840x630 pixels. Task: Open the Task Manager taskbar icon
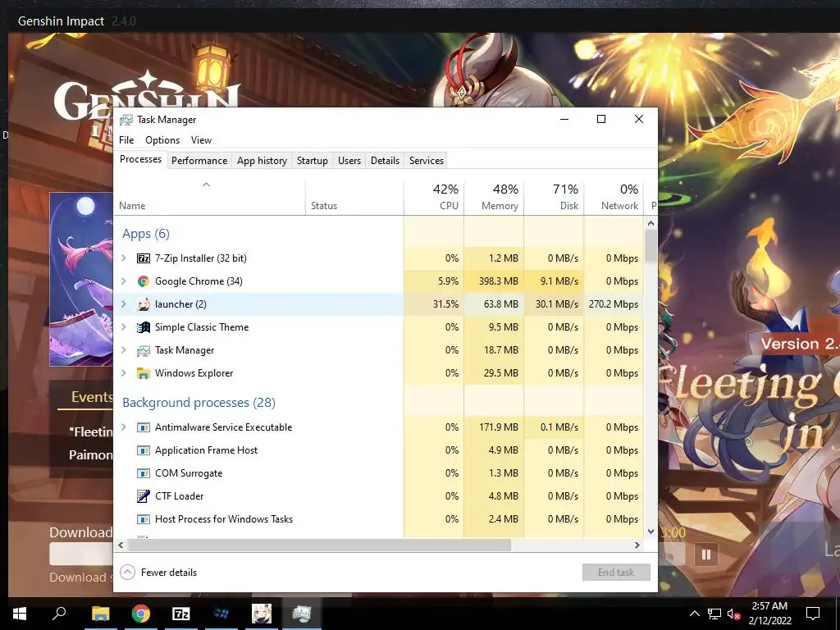click(302, 614)
